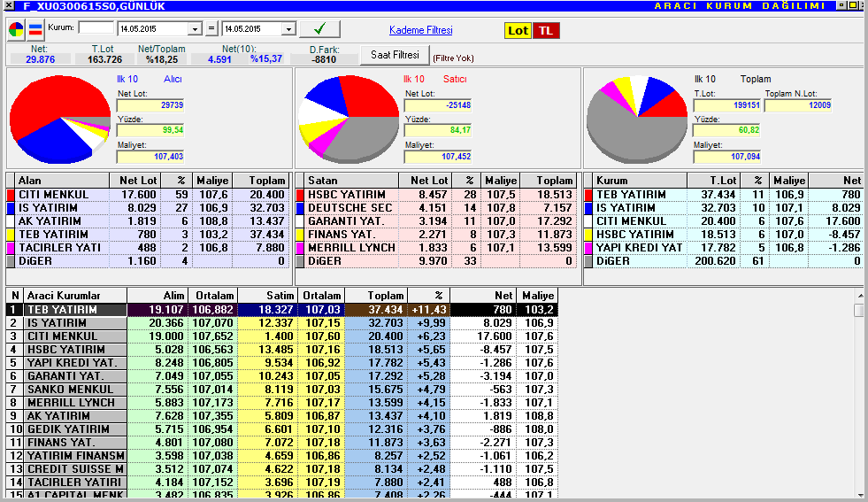The image size is (868, 502).
Task: Open the start date dropdown arrow
Action: coord(195,29)
